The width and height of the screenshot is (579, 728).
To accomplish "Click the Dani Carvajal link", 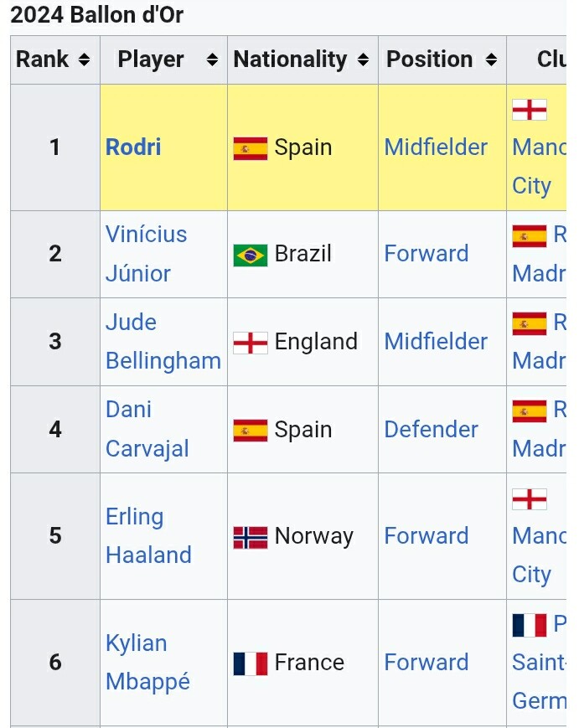I will [147, 448].
